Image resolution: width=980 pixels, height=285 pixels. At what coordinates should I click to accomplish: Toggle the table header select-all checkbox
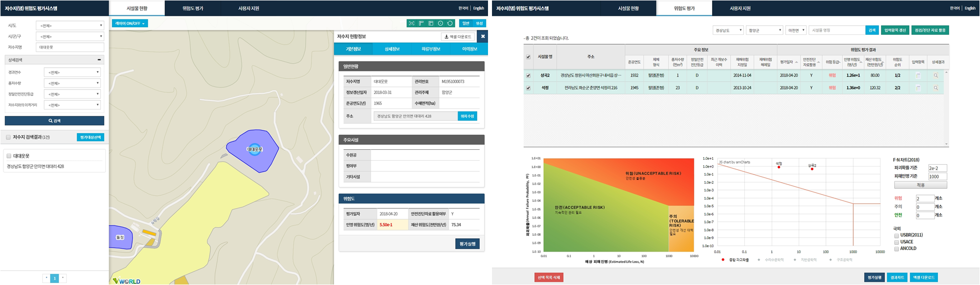[528, 57]
